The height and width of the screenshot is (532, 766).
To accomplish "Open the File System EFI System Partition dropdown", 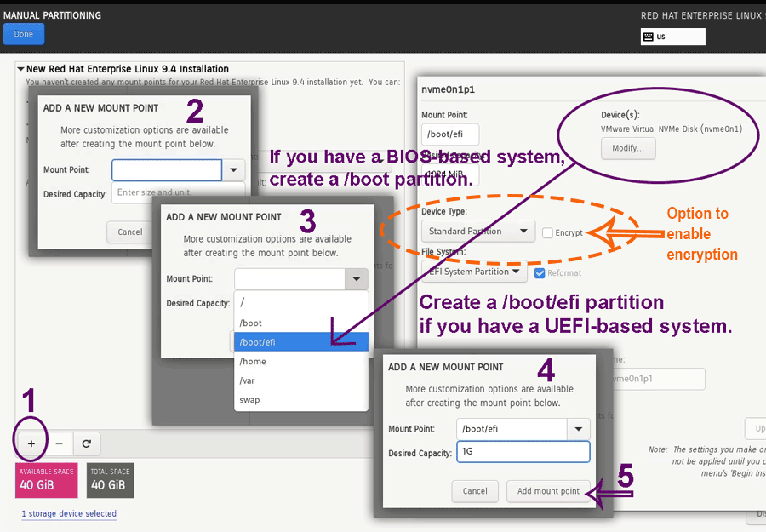I will click(474, 272).
